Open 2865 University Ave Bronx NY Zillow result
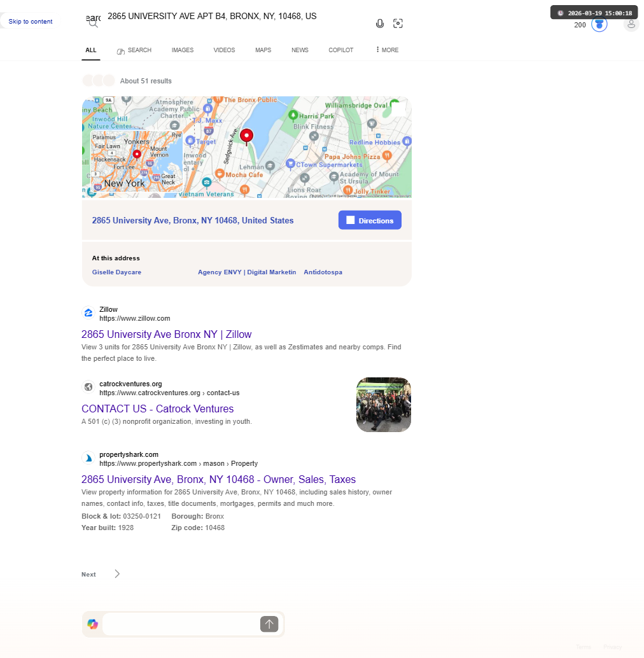644x658 pixels. point(167,334)
